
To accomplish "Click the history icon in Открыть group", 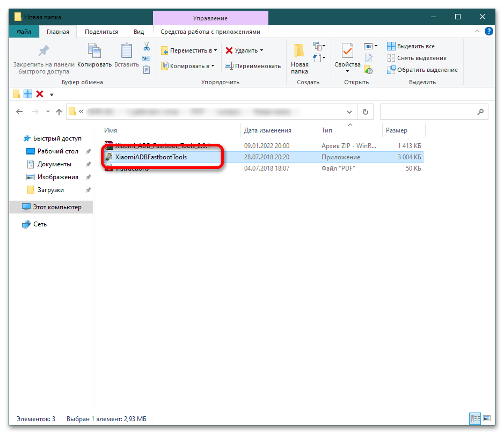I will [x=368, y=70].
